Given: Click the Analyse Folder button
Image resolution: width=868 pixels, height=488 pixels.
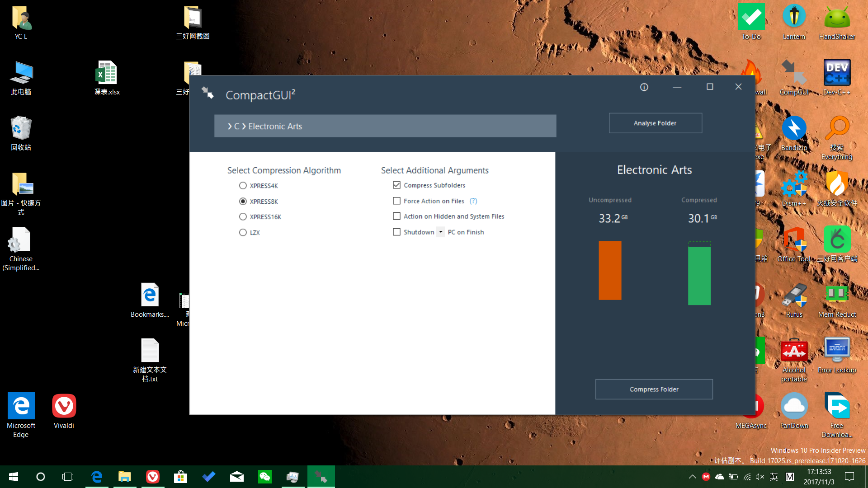Looking at the screenshot, I should 655,123.
